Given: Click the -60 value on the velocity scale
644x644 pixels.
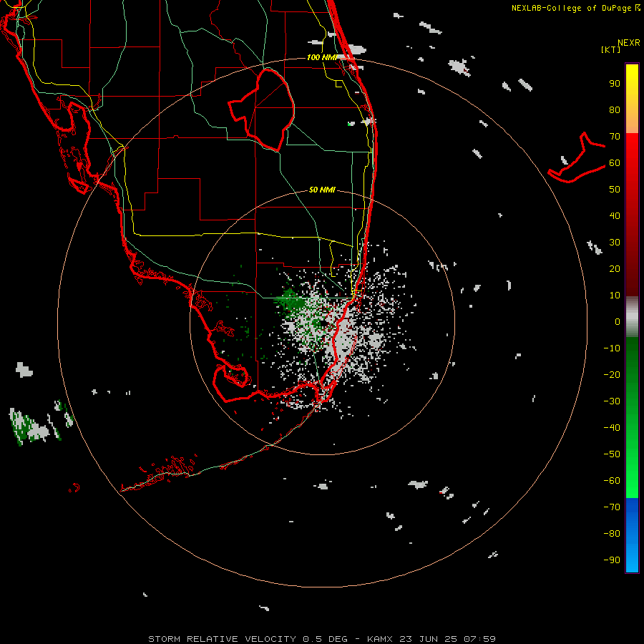Looking at the screenshot, I should click(612, 481).
